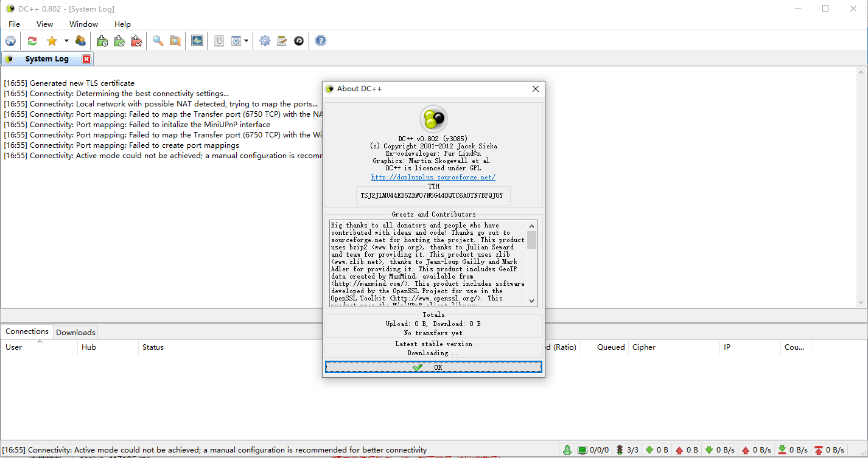Click the Reconnect arrows toolbar icon
Screen dimensions: 868x458
32,41
